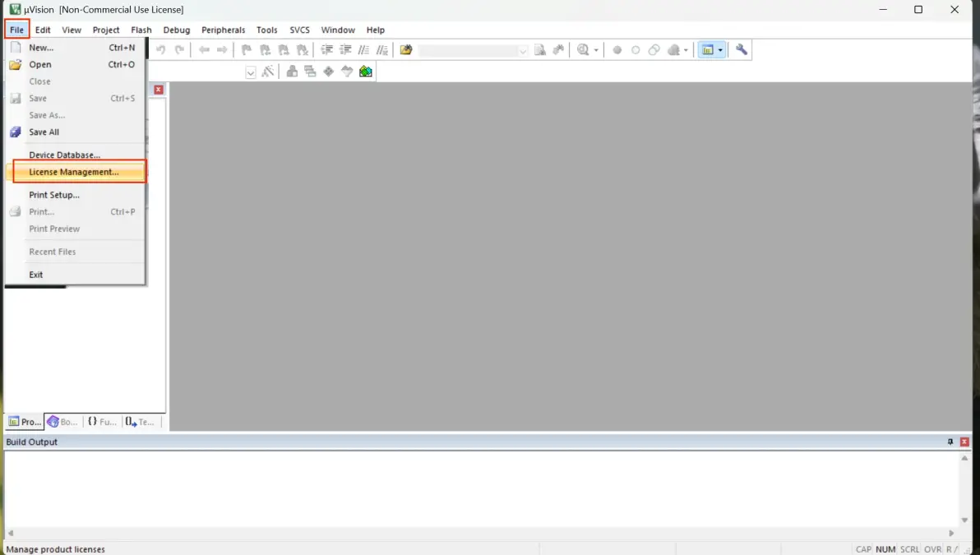980x555 pixels.
Task: Open the debug magnifier dropdown arrow
Action: click(596, 50)
